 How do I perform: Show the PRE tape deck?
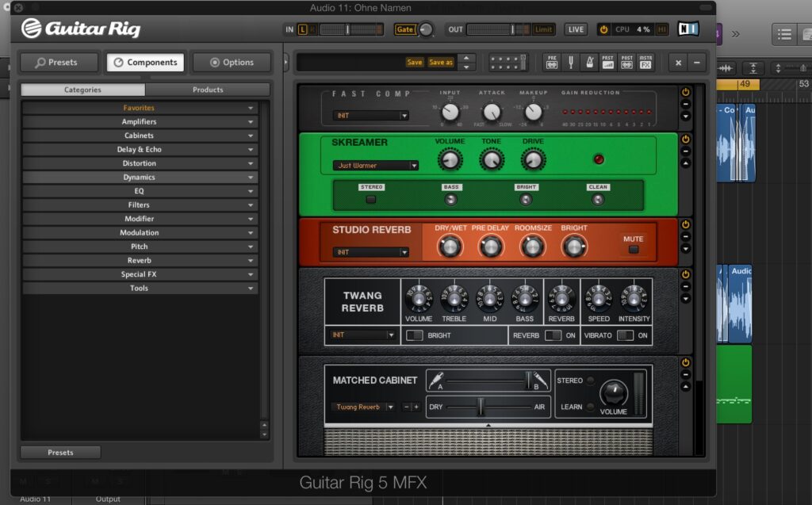[x=552, y=62]
